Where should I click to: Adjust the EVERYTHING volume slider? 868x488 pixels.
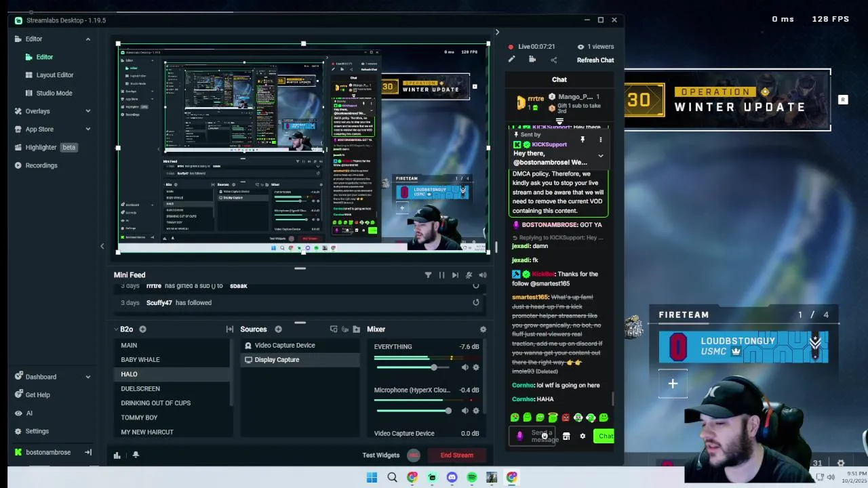click(x=414, y=367)
